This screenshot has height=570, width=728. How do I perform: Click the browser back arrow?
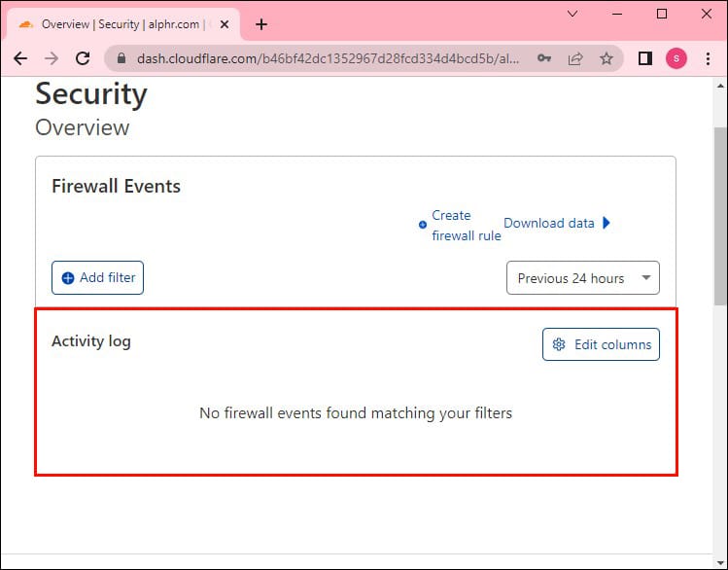click(x=20, y=58)
